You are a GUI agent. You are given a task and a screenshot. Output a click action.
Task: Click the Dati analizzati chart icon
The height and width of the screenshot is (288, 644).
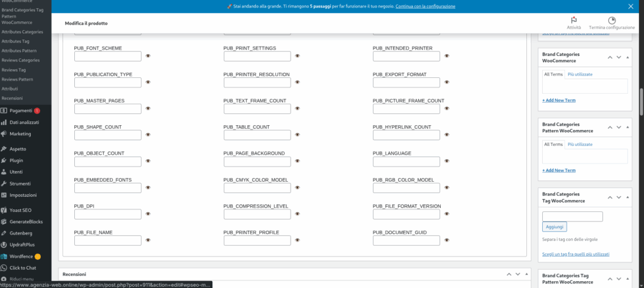[4, 122]
